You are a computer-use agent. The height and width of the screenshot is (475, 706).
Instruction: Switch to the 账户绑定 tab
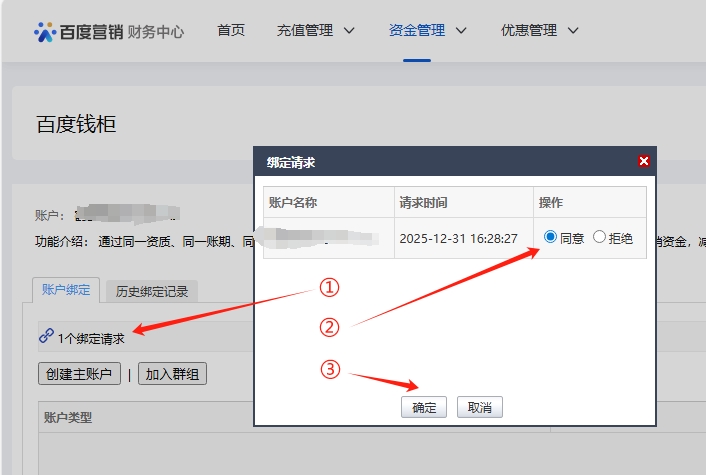click(66, 290)
